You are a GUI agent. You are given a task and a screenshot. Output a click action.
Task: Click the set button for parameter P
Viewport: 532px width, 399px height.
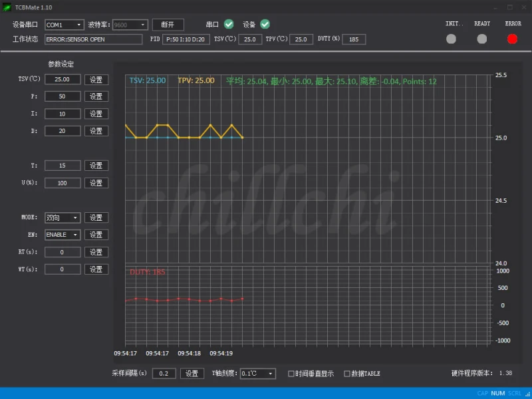coord(96,96)
